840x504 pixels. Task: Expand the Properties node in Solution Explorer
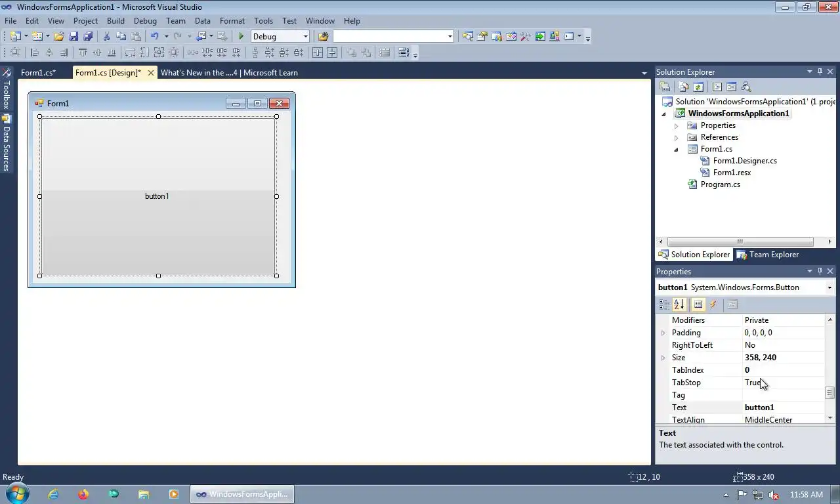pyautogui.click(x=677, y=125)
